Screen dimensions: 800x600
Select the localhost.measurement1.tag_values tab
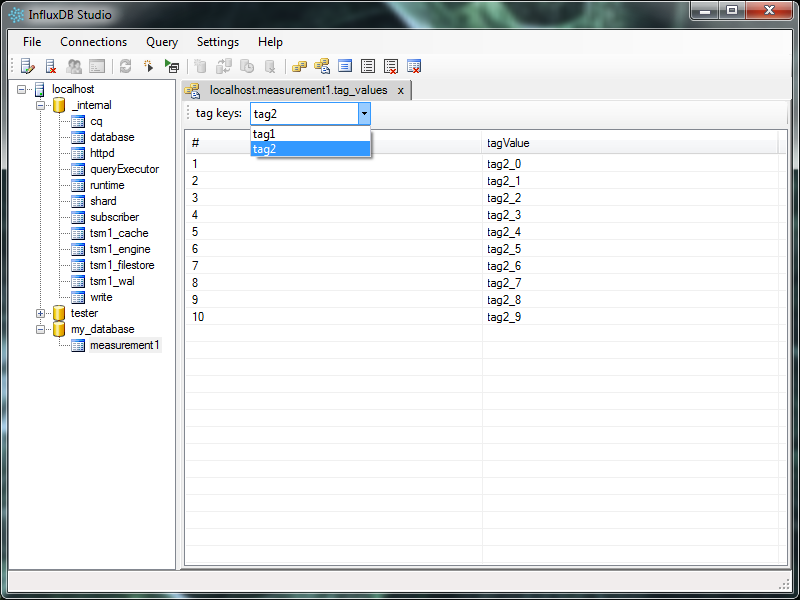click(x=298, y=90)
